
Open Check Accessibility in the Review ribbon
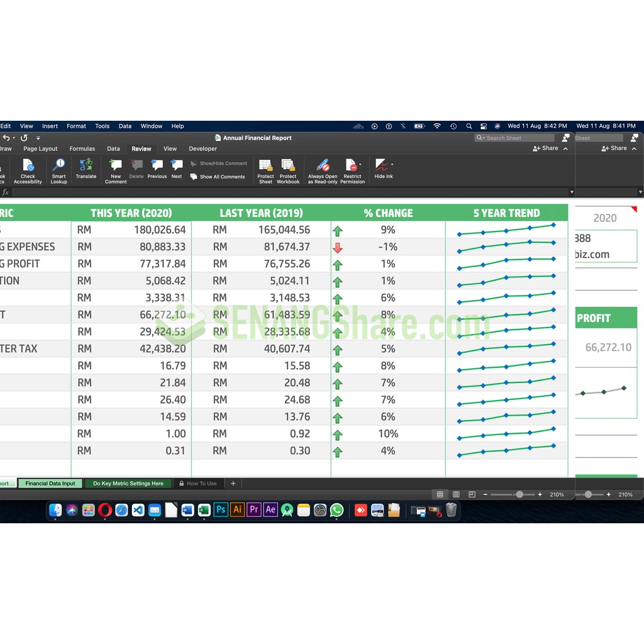(x=28, y=171)
